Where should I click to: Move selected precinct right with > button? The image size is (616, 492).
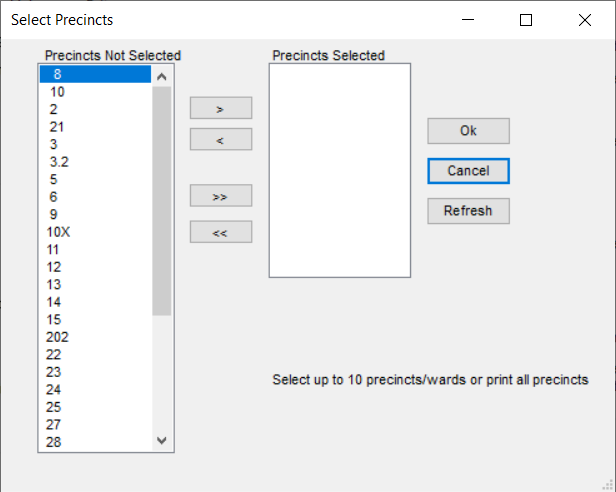tap(221, 108)
